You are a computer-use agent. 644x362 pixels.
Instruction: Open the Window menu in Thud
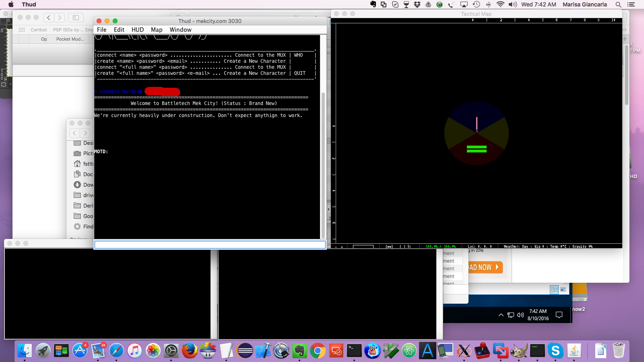click(180, 30)
